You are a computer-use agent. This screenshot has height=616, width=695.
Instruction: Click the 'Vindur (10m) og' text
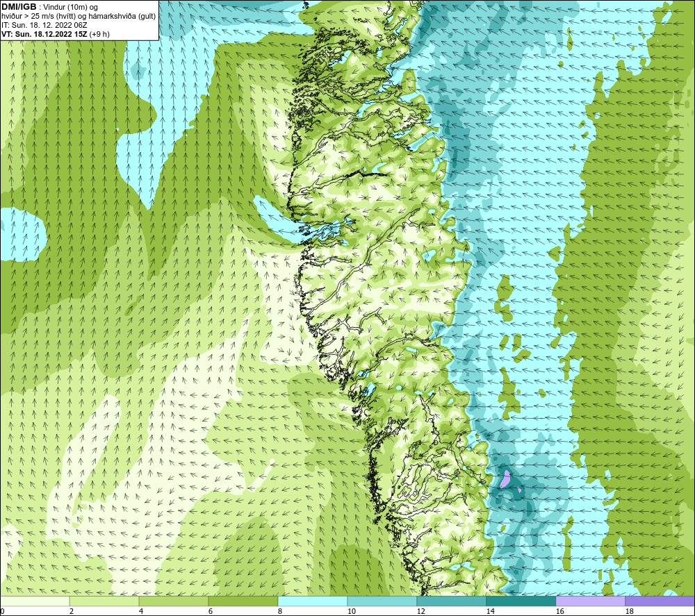pos(71,8)
